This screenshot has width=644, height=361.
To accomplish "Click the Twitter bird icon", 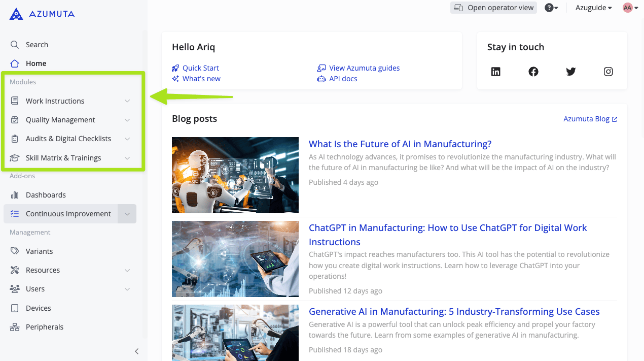I will (571, 72).
